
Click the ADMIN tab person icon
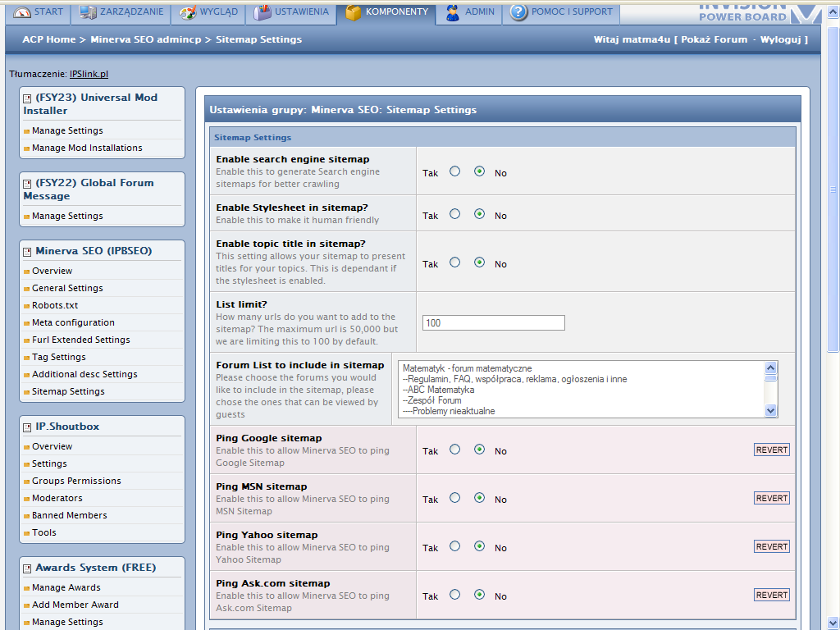tap(452, 12)
